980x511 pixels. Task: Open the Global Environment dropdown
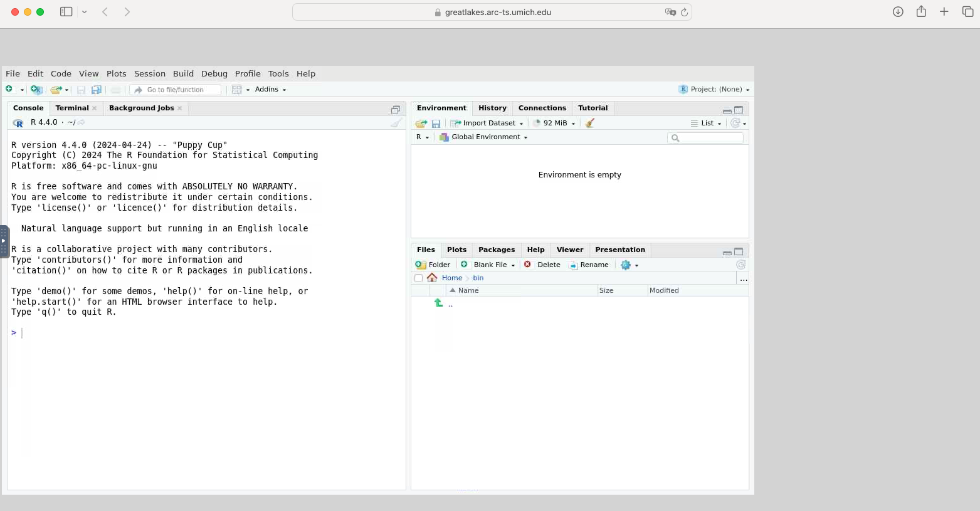tap(484, 137)
